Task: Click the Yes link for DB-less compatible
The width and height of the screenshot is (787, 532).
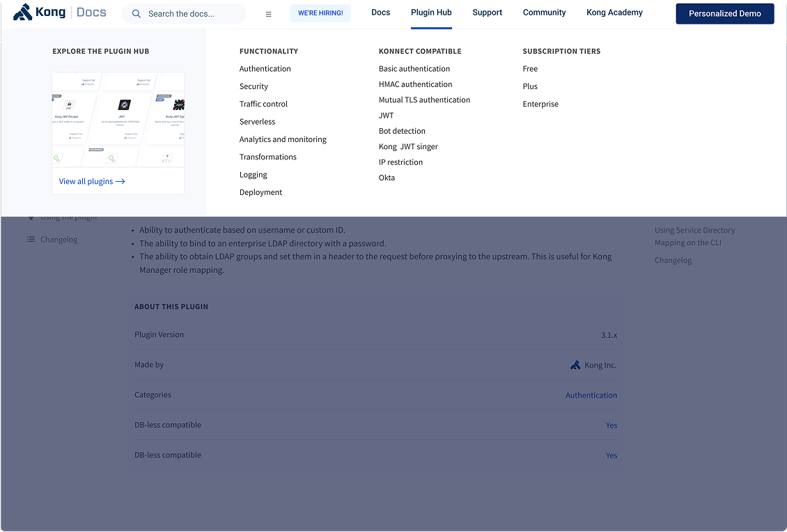Action: coord(611,425)
